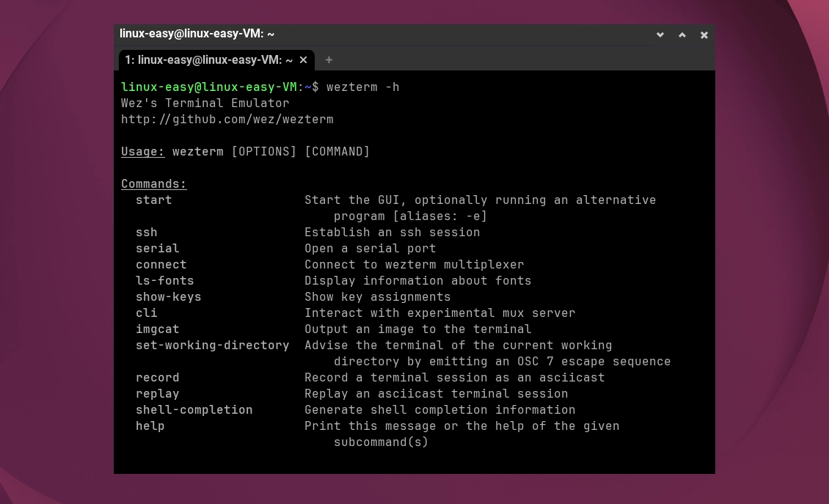This screenshot has height=504, width=829.
Task: Click the underlined Commands: heading
Action: tap(154, 184)
